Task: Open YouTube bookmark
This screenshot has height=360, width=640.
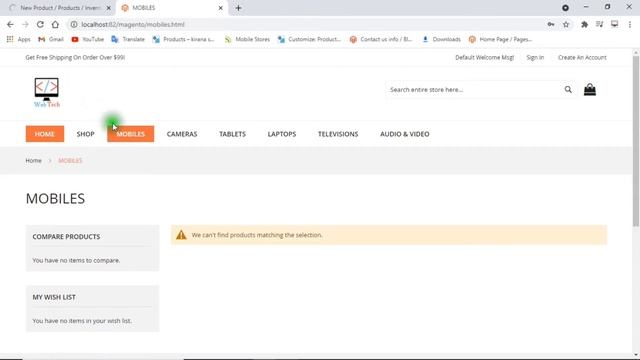Action: [x=88, y=39]
